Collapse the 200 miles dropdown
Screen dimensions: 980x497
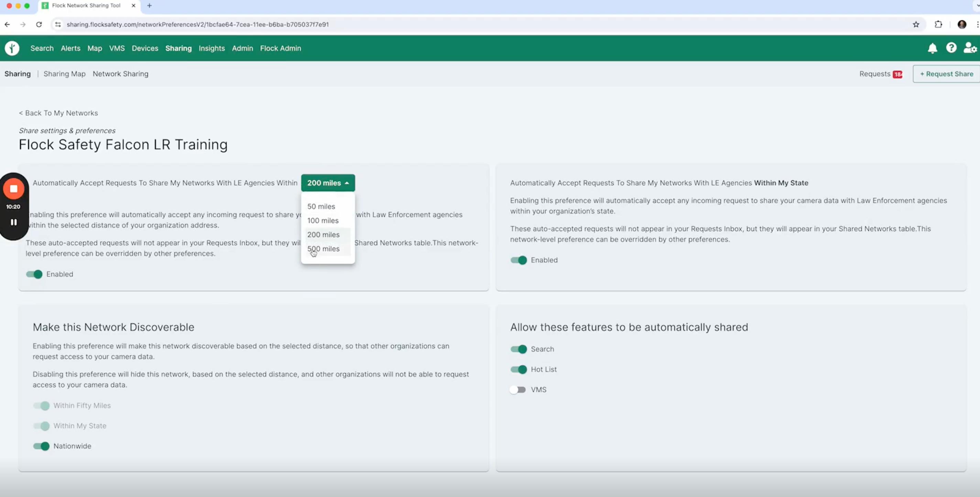[x=328, y=183]
